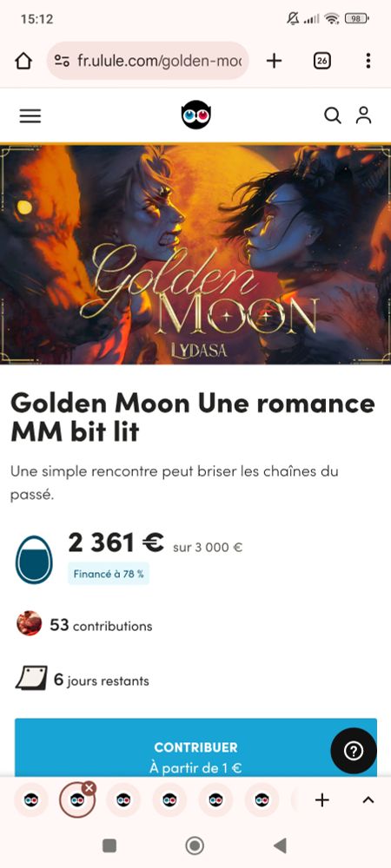
Task: Tap the Golden Moon banner image
Action: [x=195, y=253]
